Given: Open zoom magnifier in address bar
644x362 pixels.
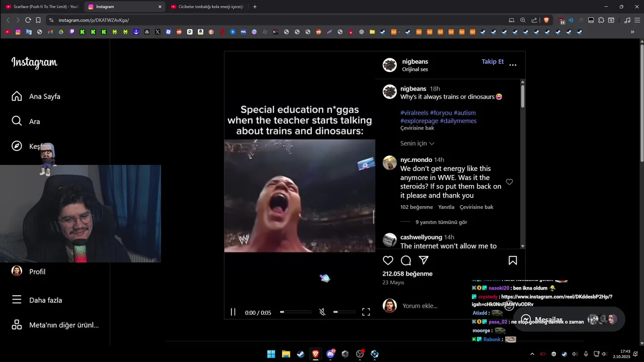Looking at the screenshot, I should pos(523,20).
